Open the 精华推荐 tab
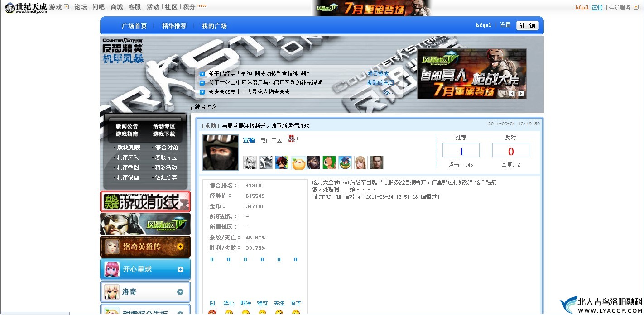The height and width of the screenshot is (315, 644). (x=174, y=26)
